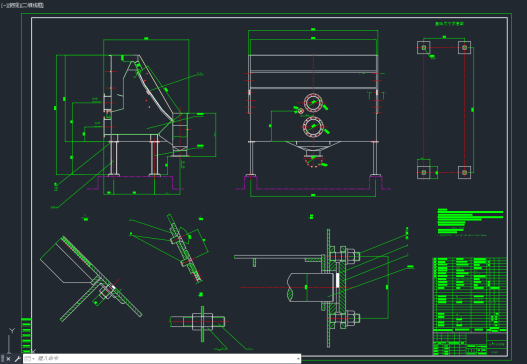This screenshot has width=527, height=364.
Task: Open visual style controls in viewport label
Action: tap(33, 5)
